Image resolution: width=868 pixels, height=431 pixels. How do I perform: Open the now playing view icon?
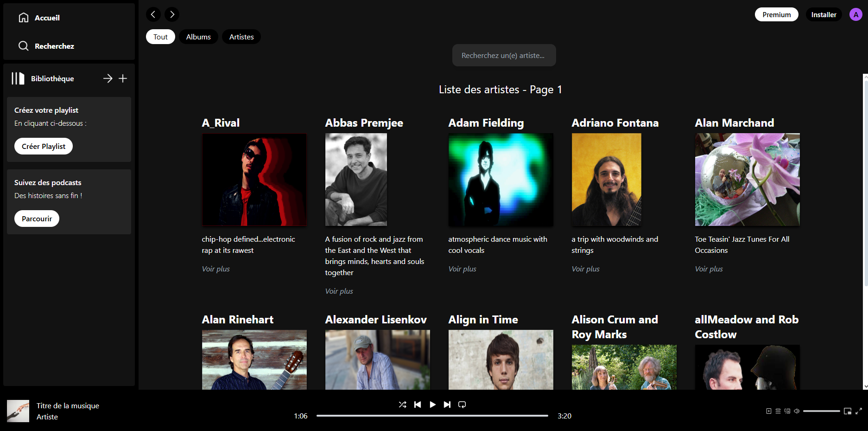click(x=769, y=411)
